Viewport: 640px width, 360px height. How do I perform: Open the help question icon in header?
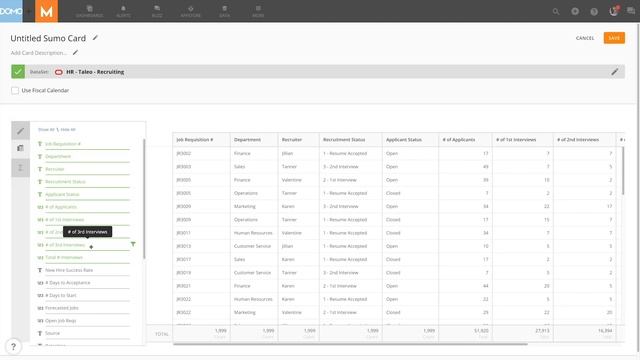(x=594, y=11)
